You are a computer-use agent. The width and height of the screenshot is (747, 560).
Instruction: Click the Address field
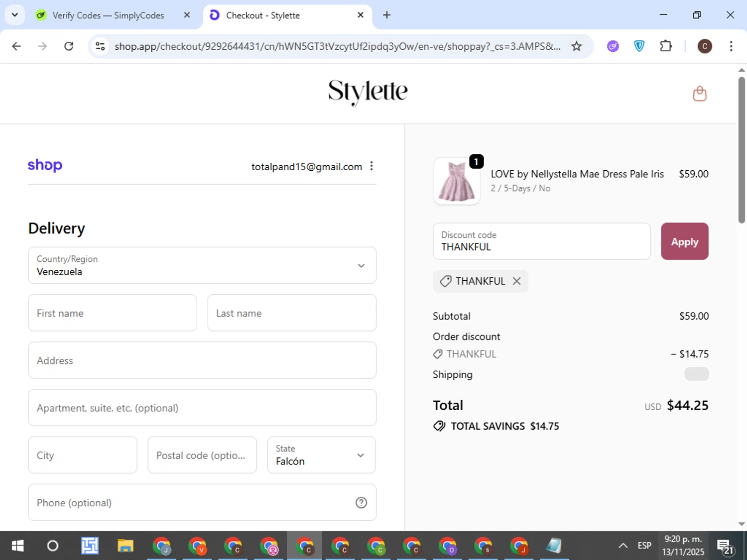pyautogui.click(x=202, y=360)
